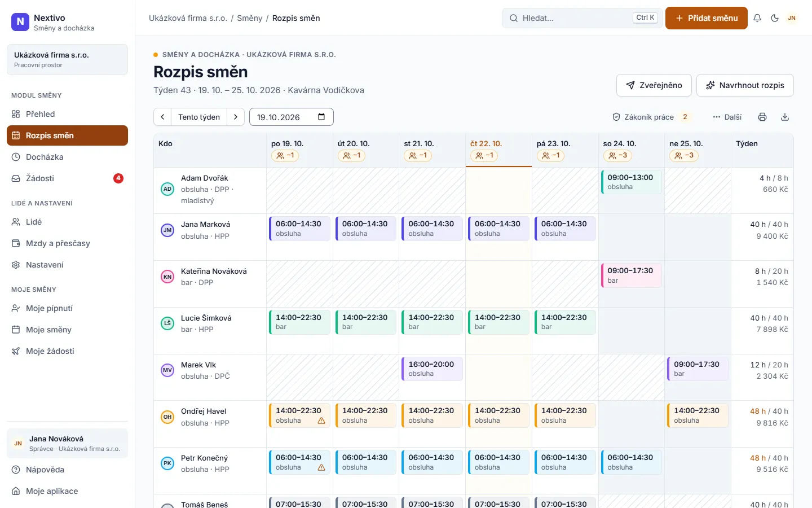
Task: Open Adam Dvořák's Saturday 09:00–13:00 shift
Action: 632,182
